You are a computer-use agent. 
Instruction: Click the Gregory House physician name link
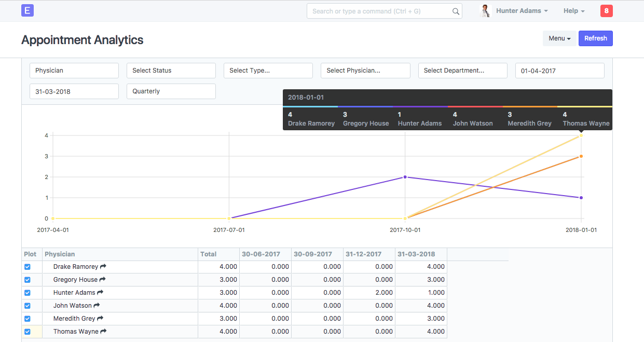(75, 279)
